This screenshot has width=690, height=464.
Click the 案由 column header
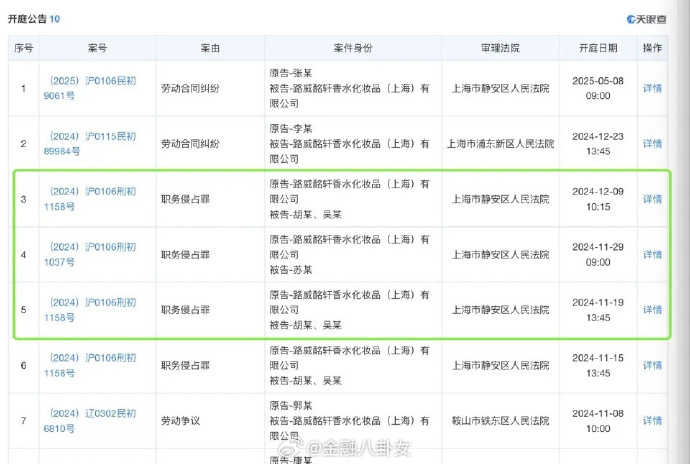coord(210,48)
